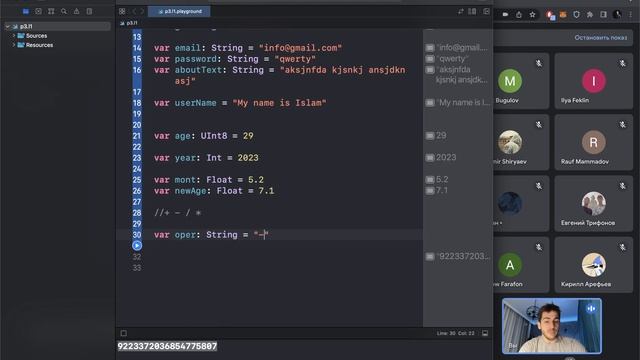Click the Chrome camera indicator icon
The height and width of the screenshot is (360, 640).
(x=505, y=15)
